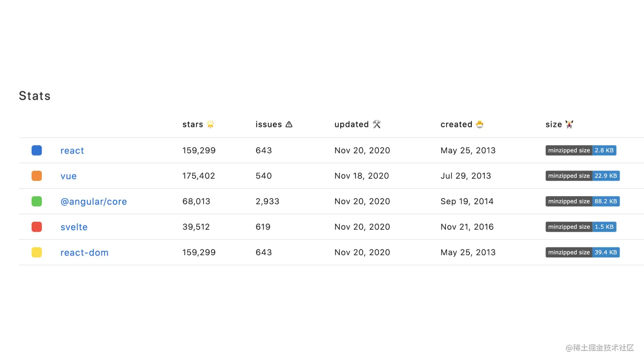Open the react package link
644x362 pixels.
(x=72, y=151)
